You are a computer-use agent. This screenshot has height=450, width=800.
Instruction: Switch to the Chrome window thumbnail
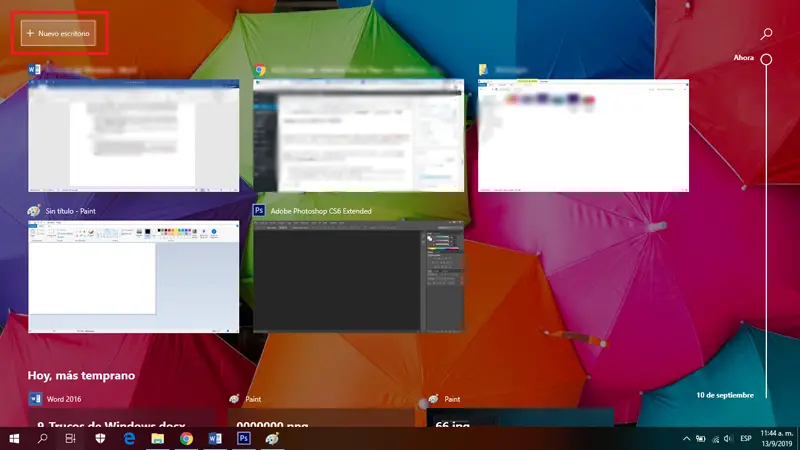358,135
